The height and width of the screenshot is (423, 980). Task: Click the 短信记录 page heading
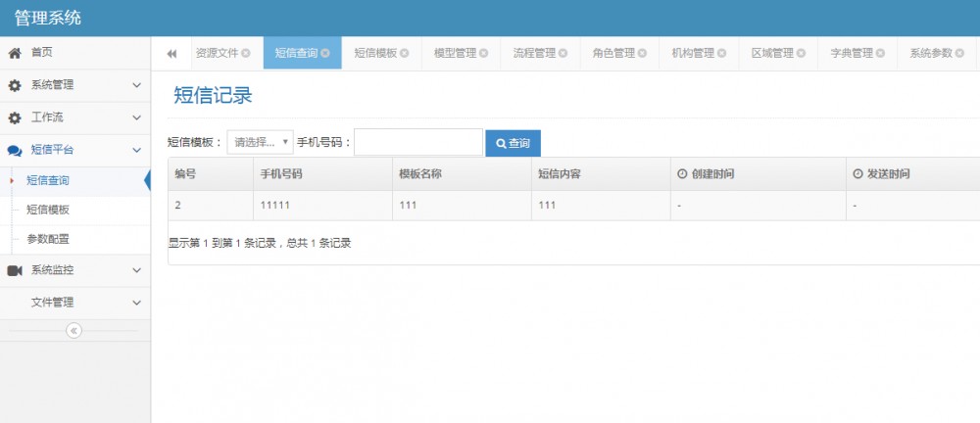213,96
